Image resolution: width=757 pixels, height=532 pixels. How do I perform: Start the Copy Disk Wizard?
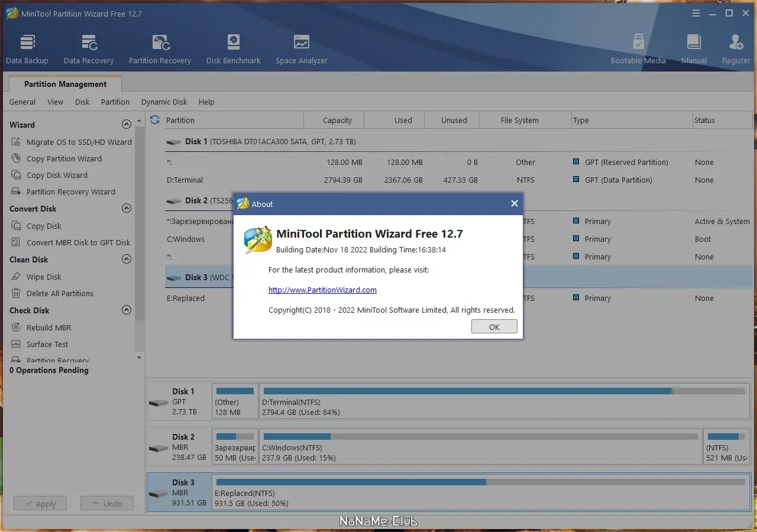pos(50,175)
